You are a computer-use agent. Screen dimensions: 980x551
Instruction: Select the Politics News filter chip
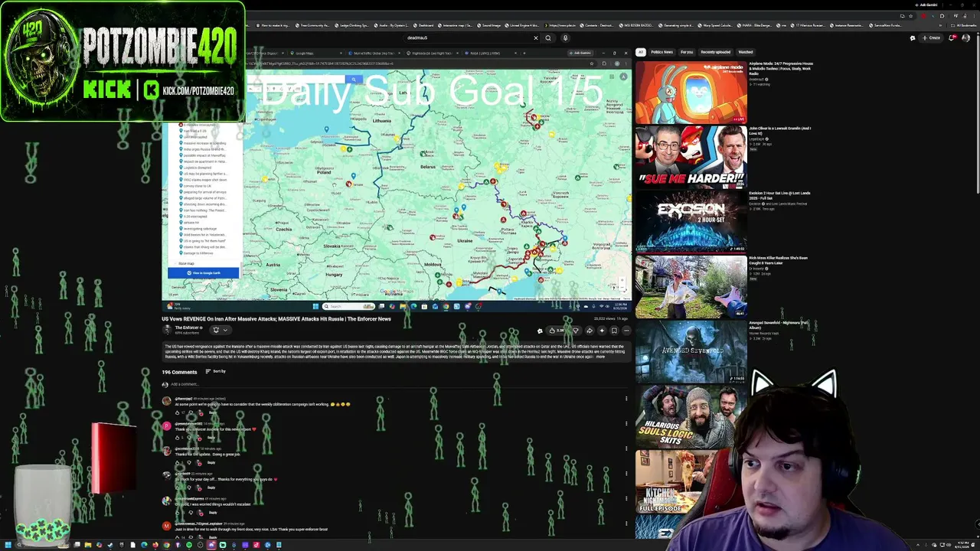pos(661,52)
